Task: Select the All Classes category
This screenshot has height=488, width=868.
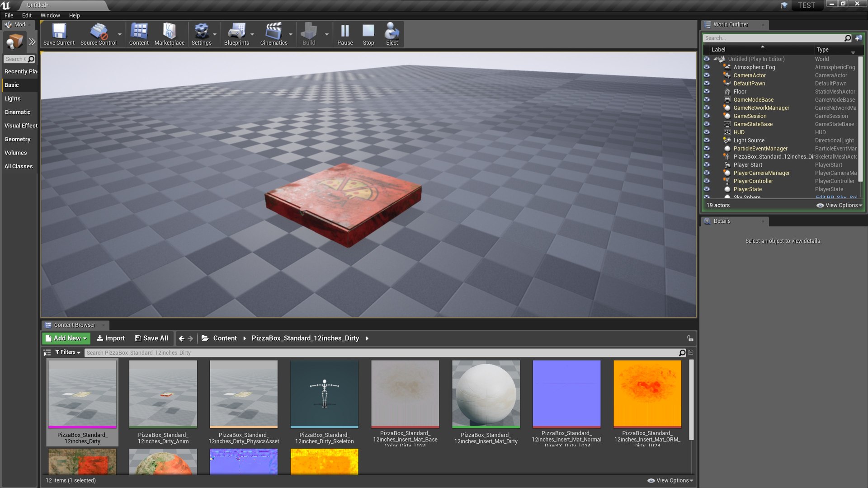Action: [x=19, y=166]
